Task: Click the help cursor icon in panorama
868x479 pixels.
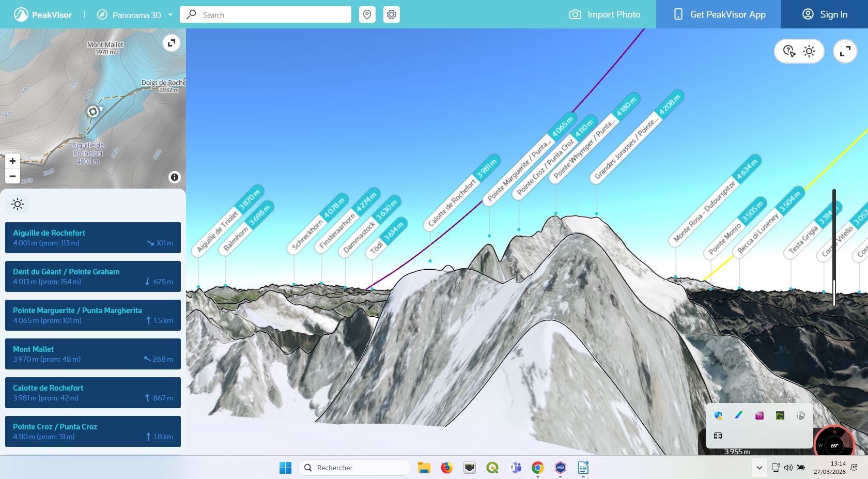Action: pos(789,51)
